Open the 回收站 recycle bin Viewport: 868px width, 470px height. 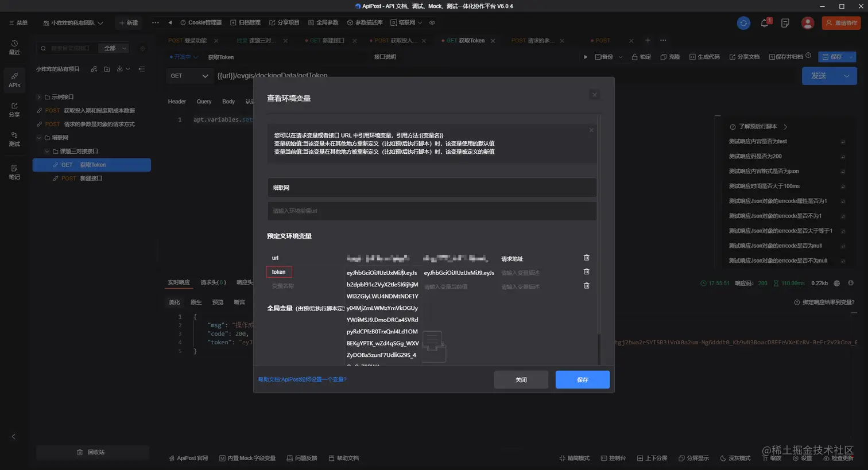(x=92, y=452)
